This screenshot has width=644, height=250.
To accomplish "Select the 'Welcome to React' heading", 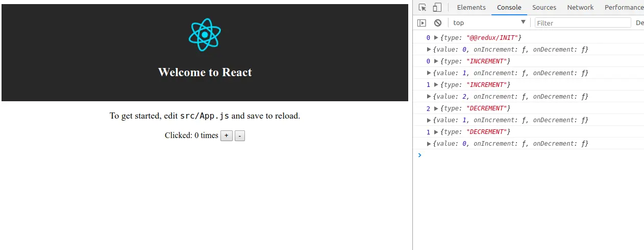I will coord(205,72).
